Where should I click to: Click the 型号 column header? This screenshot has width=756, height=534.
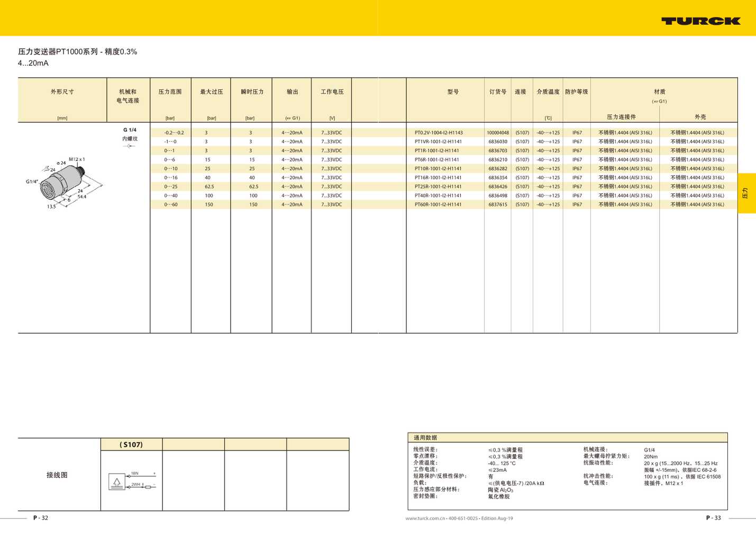(453, 91)
